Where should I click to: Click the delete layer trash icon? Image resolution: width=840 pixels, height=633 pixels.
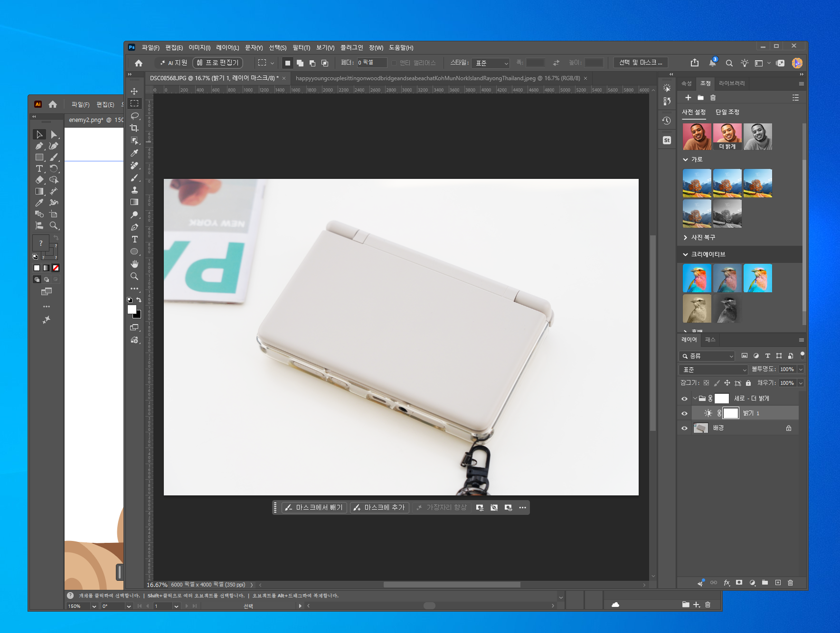[x=790, y=583]
